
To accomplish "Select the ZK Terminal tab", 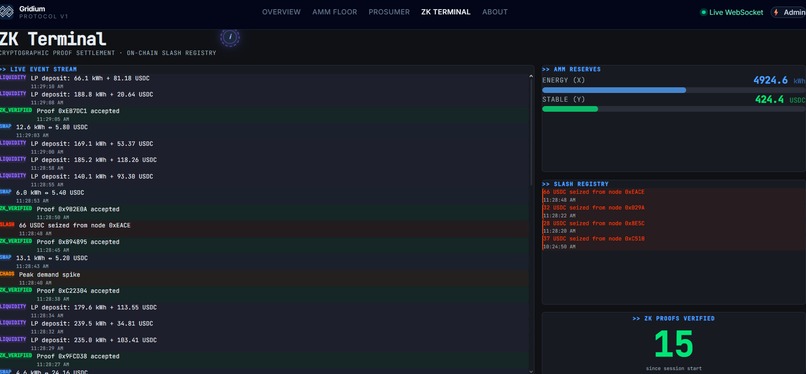I will point(446,12).
